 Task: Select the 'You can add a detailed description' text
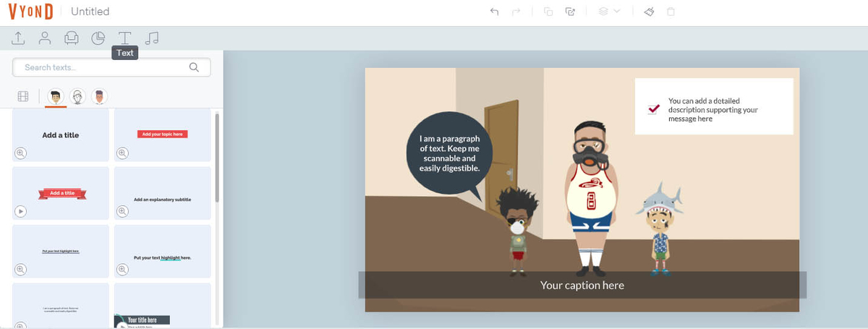pyautogui.click(x=712, y=110)
